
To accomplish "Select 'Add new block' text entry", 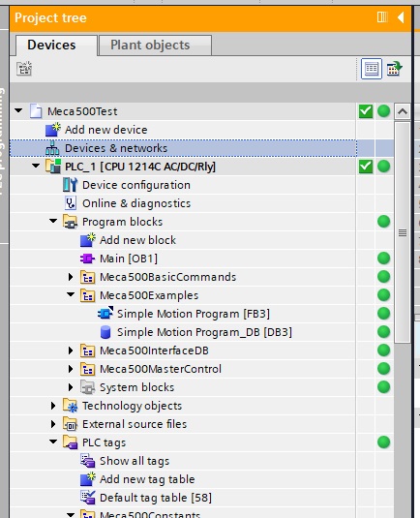I will 137,240.
